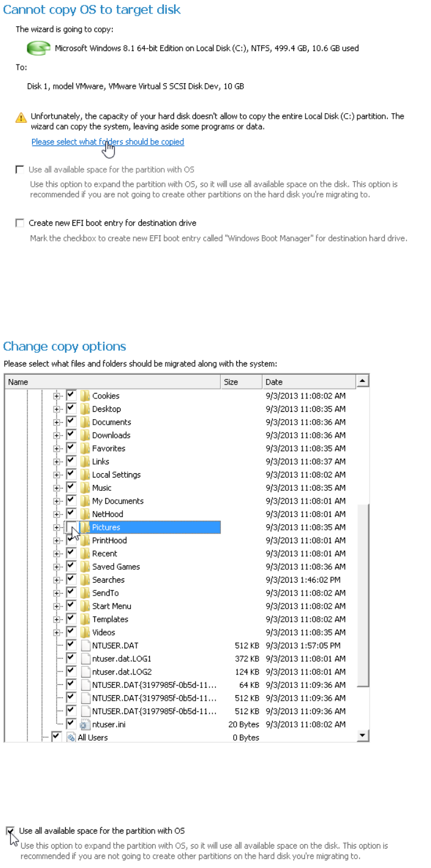
Task: Uncheck the checked Use all available space option
Action: (x=10, y=831)
